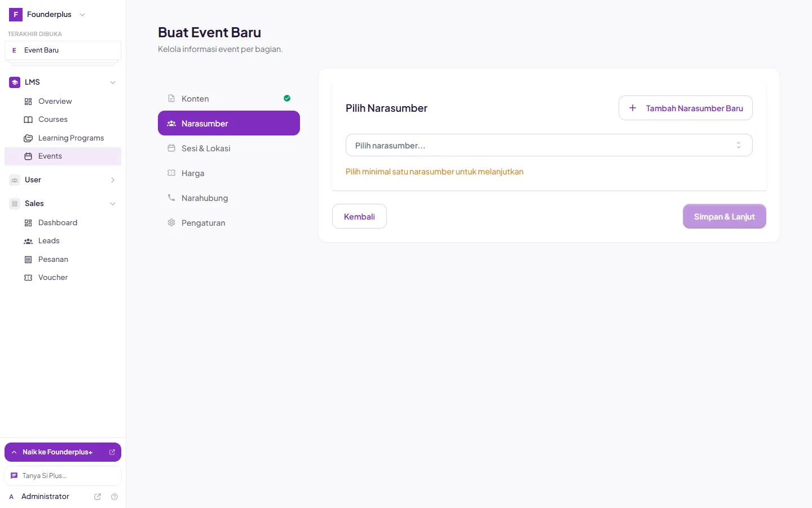Click the help question mark icon
Viewport: 812px width, 508px height.
(114, 497)
